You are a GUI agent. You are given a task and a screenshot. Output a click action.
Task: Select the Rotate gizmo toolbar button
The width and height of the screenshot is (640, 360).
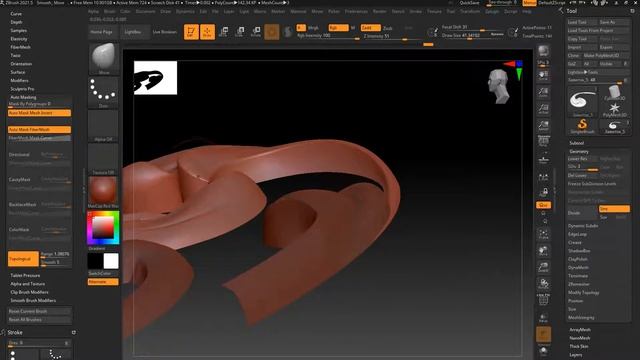256,32
